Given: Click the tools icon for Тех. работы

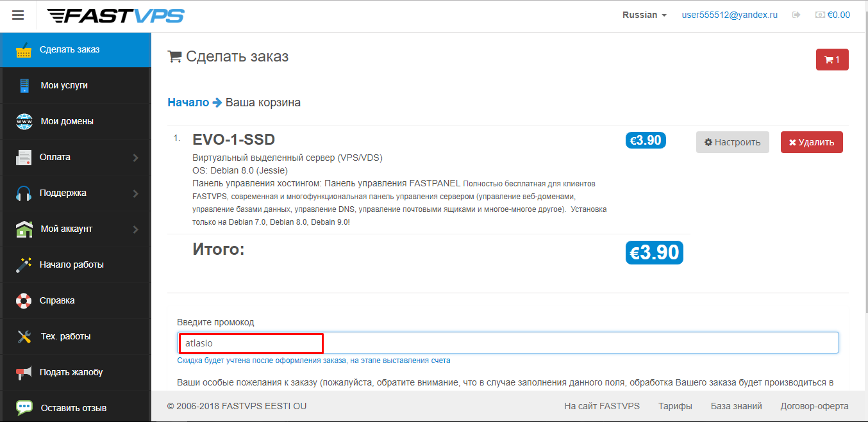Looking at the screenshot, I should coord(24,336).
